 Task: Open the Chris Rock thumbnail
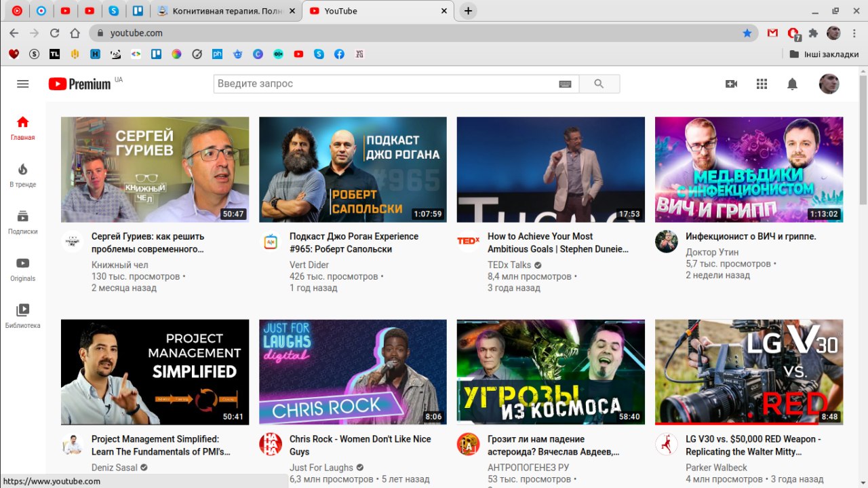coord(353,372)
